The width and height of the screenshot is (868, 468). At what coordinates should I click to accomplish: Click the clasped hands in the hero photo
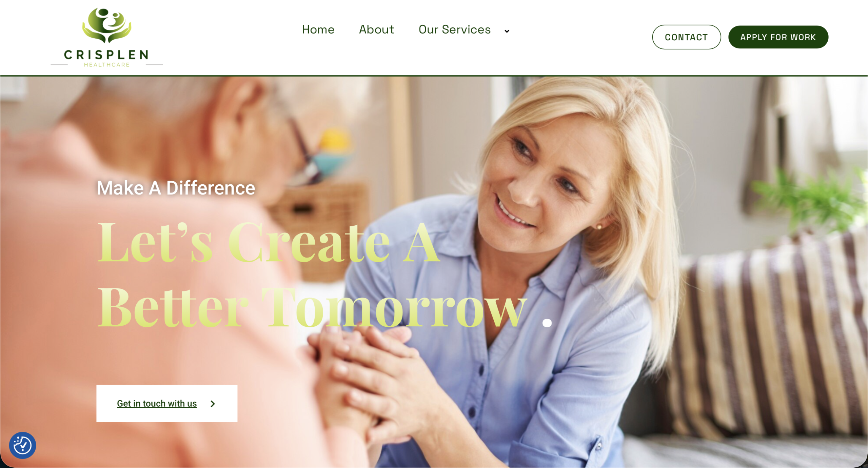pyautogui.click(x=366, y=366)
